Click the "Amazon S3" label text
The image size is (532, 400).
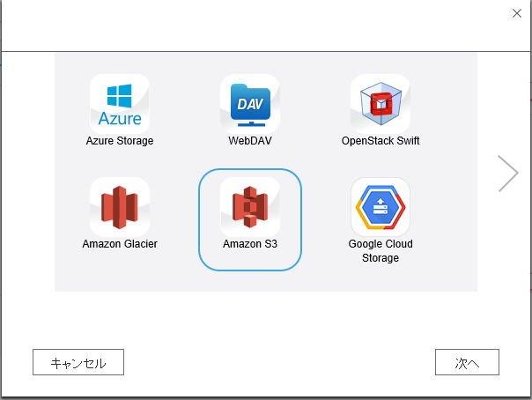click(250, 244)
